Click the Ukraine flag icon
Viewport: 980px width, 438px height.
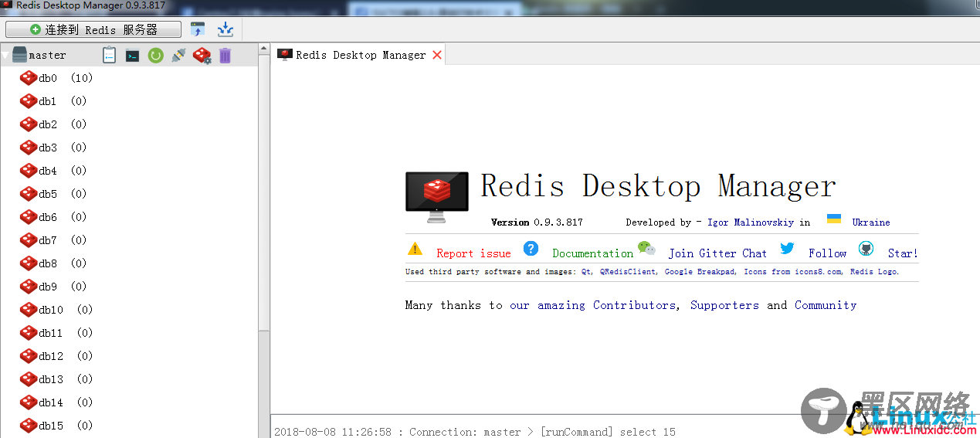834,219
